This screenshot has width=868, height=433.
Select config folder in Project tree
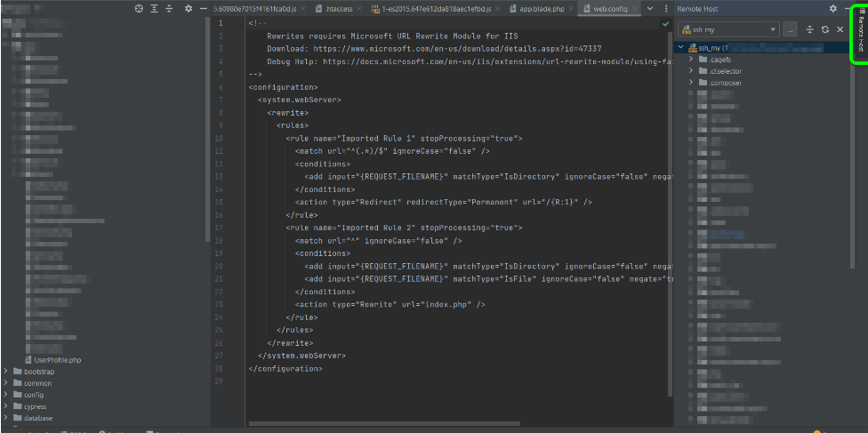point(33,395)
